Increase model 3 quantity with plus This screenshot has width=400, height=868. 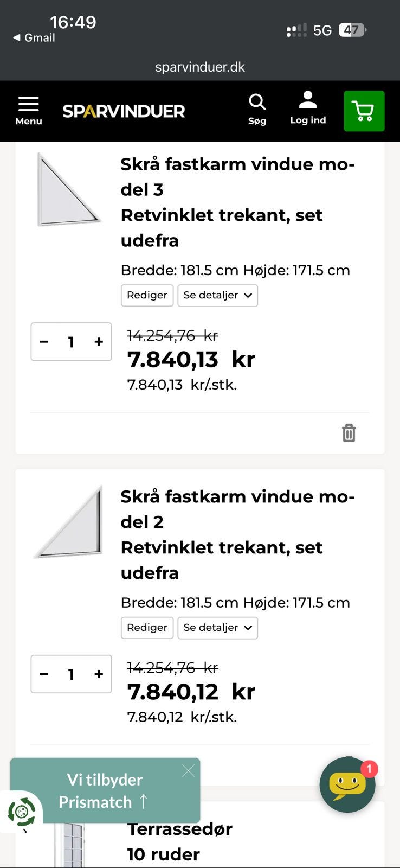point(98,342)
